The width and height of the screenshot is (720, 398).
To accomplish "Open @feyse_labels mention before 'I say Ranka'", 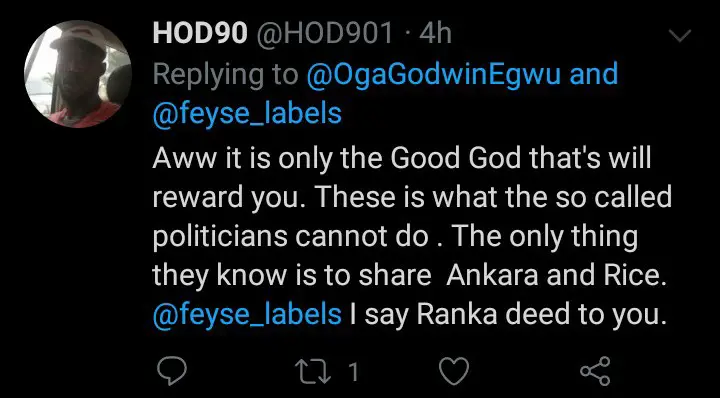I will 247,315.
